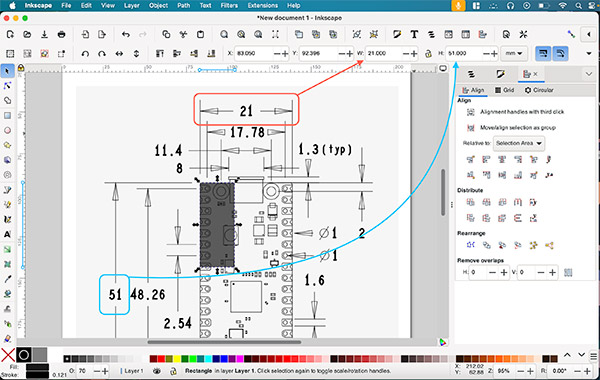Screen dimensions: 600x380
Task: Click the Paste clipboard icon
Action: (x=200, y=34)
